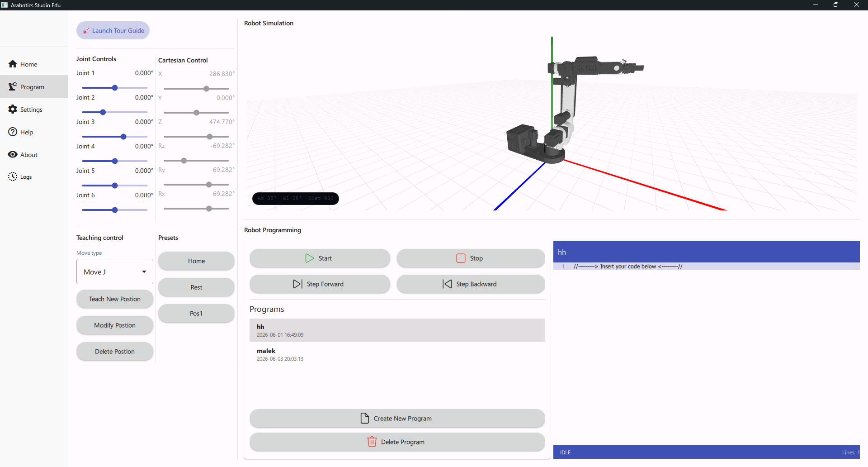
Task: Click the play triangle icon on Start
Action: (x=310, y=258)
